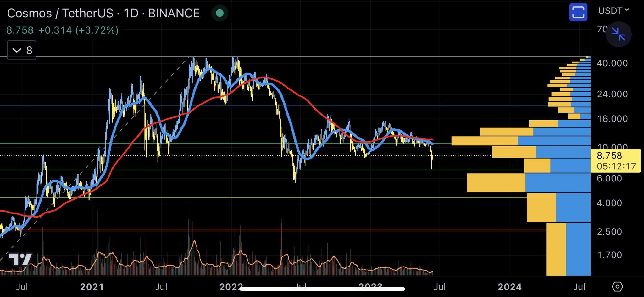Tap the Cosmos / TetherUS symbol title

(x=103, y=13)
